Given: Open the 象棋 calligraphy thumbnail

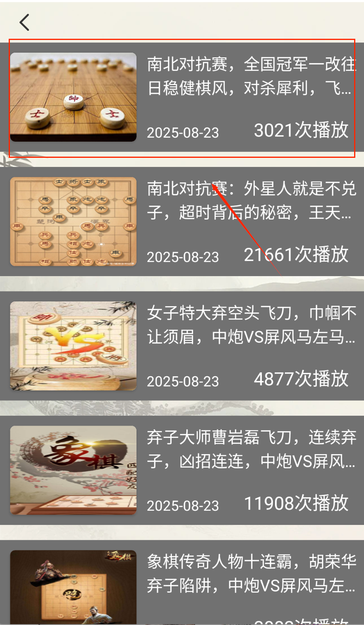Looking at the screenshot, I should [73, 470].
